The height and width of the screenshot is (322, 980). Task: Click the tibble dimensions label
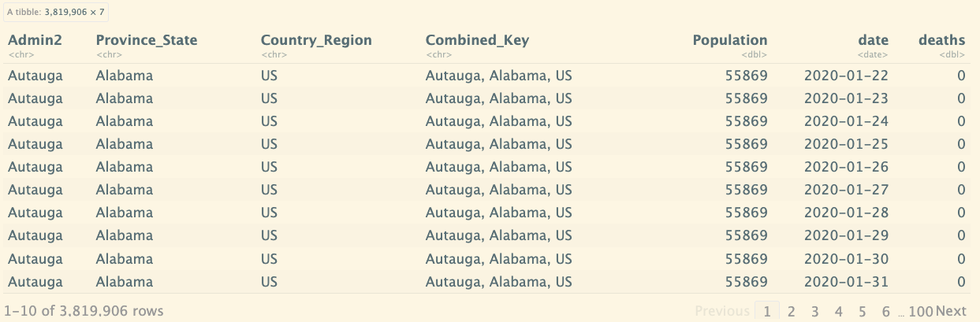[55, 12]
